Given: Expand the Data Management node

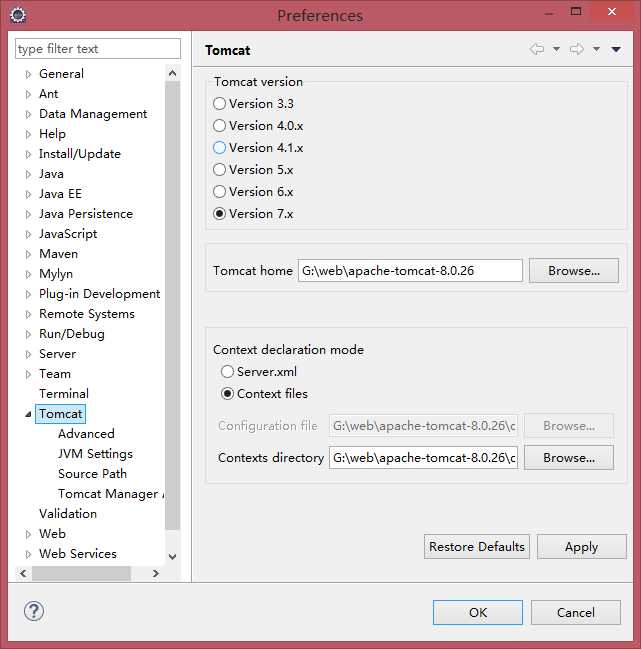Looking at the screenshot, I should pos(28,114).
